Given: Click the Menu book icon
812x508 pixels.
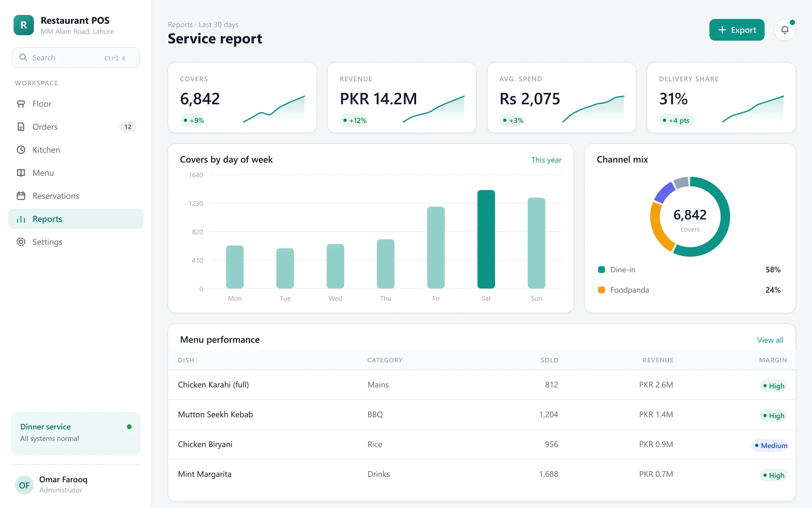Looking at the screenshot, I should point(21,173).
